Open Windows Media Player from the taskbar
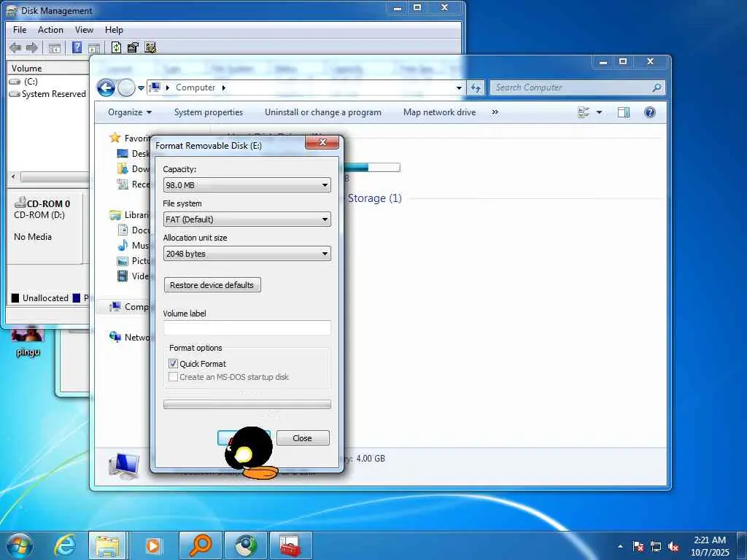The height and width of the screenshot is (560, 747). pos(153,545)
